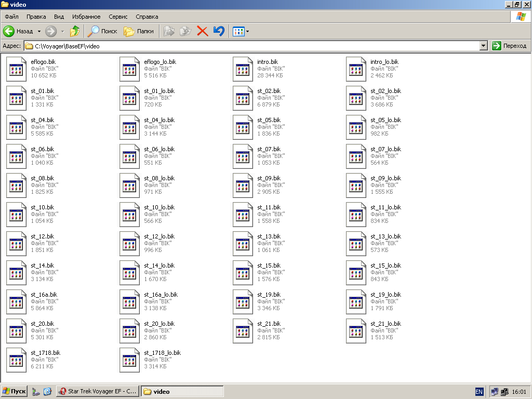532x399 pixels.
Task: Open the Файл menu
Action: [11, 17]
